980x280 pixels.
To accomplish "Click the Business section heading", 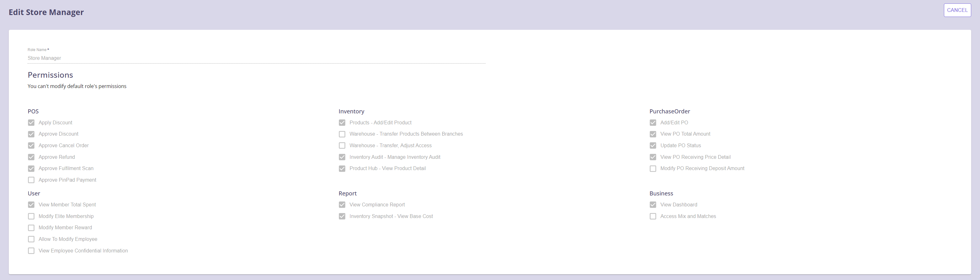I will click(x=661, y=193).
